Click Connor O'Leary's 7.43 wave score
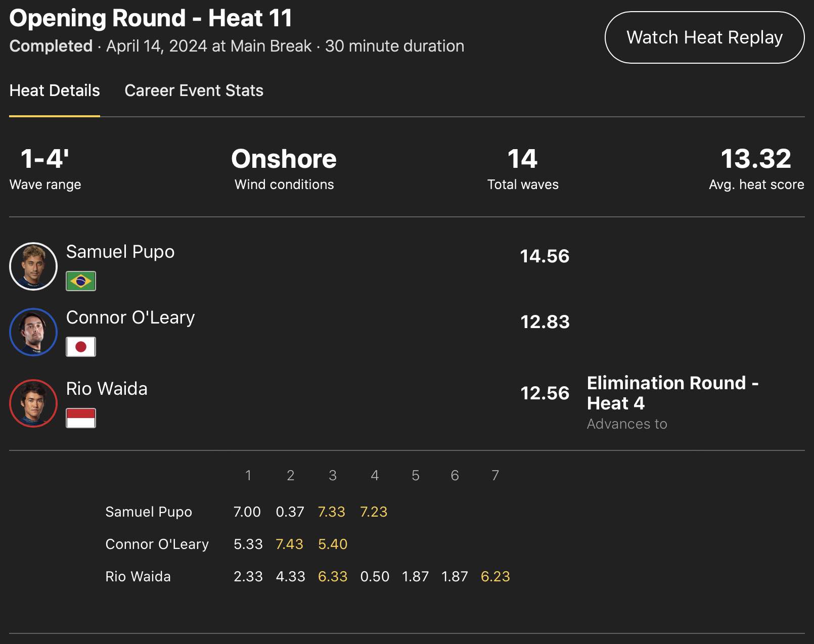Screen dimensions: 814x644 [x=289, y=544]
